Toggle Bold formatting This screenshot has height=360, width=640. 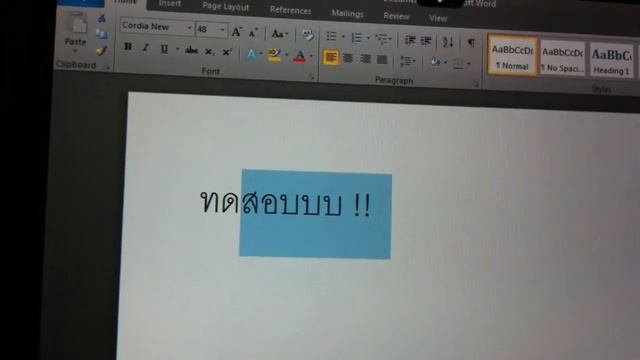click(128, 47)
